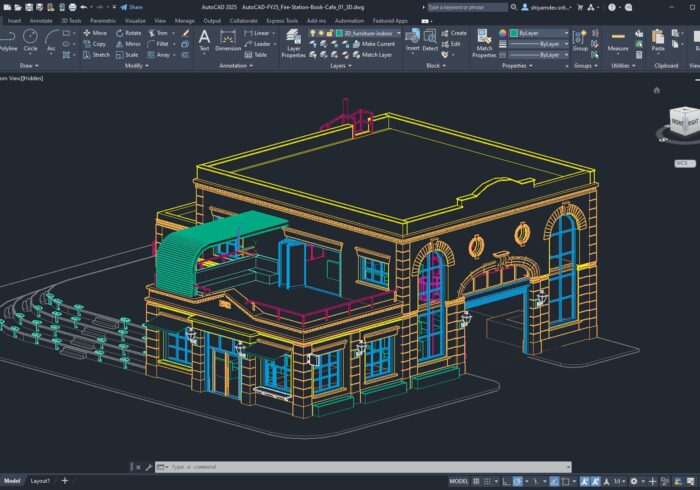Switch to the Layout1 tab
Screen dimensions: 700x490
coord(40,481)
